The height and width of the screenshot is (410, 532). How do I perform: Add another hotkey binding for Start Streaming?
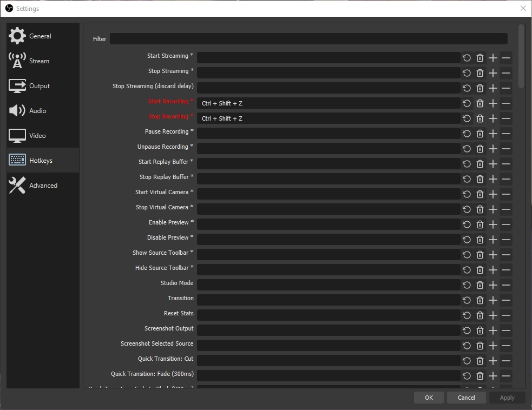tap(493, 58)
